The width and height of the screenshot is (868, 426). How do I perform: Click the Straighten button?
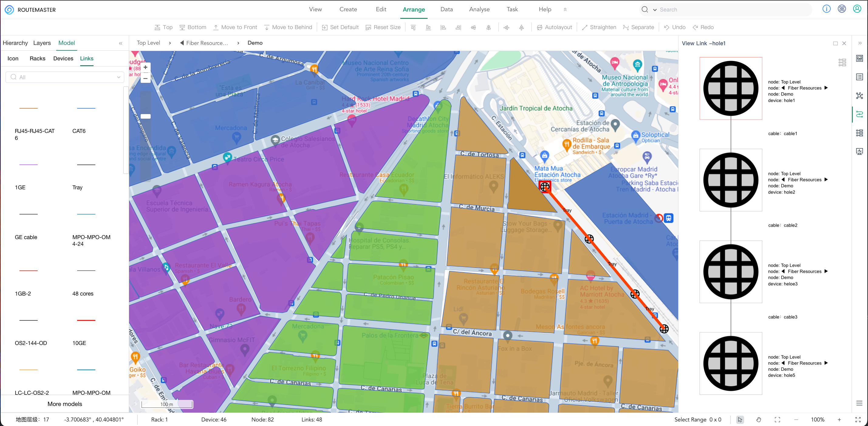pyautogui.click(x=599, y=27)
